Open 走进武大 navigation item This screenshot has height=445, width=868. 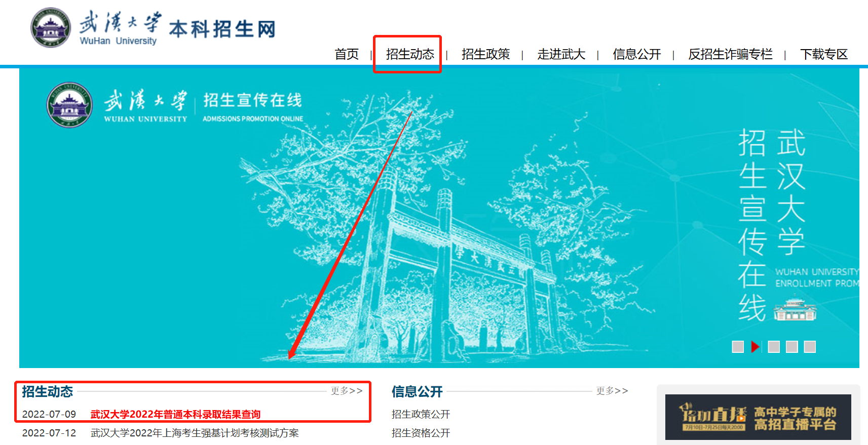(x=561, y=54)
